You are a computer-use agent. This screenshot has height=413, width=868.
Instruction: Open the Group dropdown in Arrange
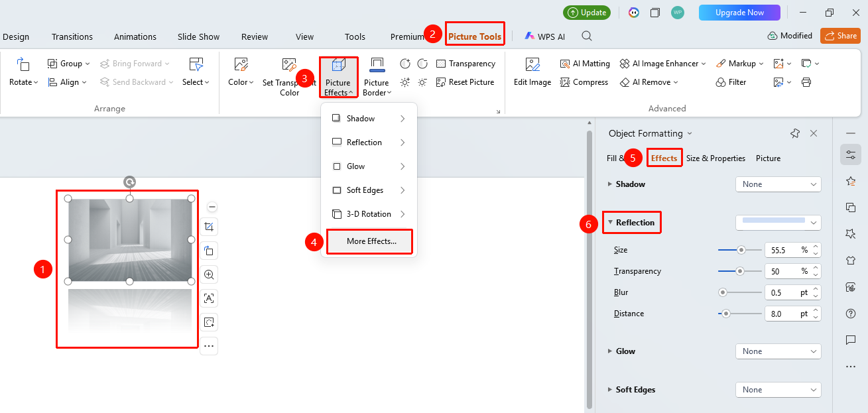coord(68,64)
